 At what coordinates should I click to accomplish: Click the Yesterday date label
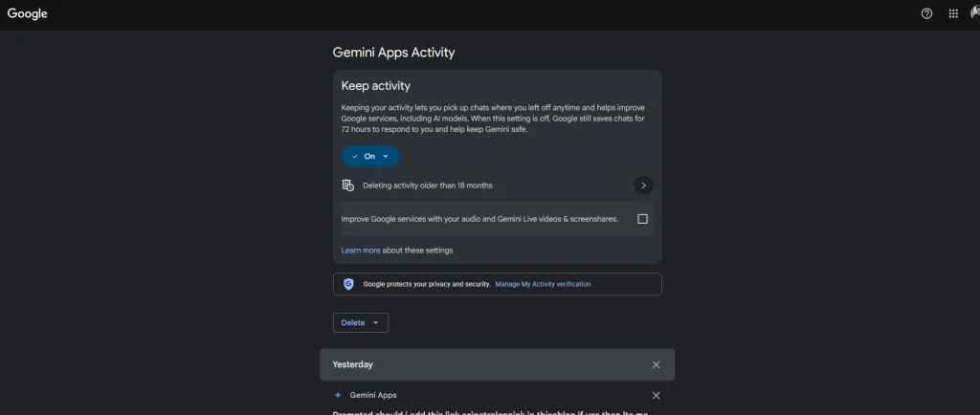[x=352, y=364]
